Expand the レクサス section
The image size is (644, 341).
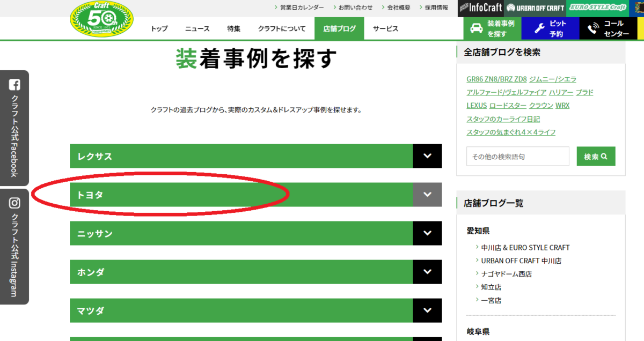point(427,156)
